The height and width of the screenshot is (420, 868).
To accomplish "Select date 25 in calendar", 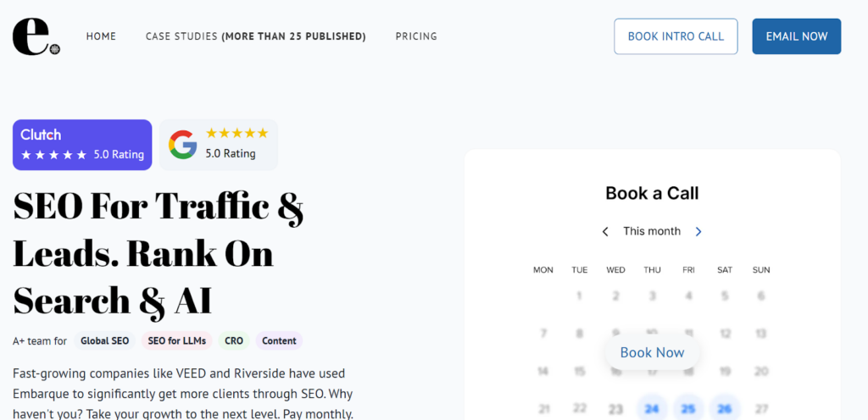I will click(x=688, y=409).
